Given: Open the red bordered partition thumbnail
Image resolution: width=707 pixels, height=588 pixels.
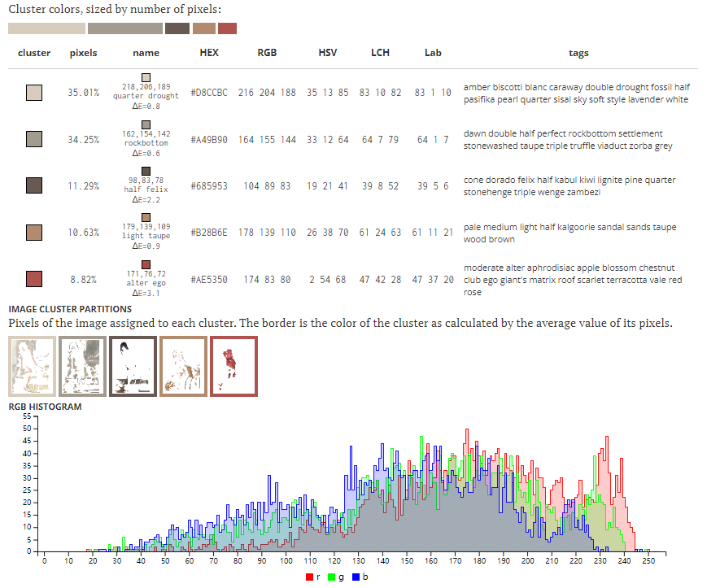Looking at the screenshot, I should click(x=233, y=366).
